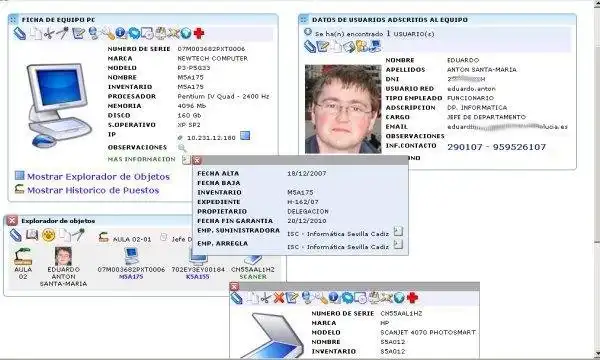Click contact number 290107 - 959526107
Viewport: 600px width, 360px height.
pyautogui.click(x=497, y=147)
